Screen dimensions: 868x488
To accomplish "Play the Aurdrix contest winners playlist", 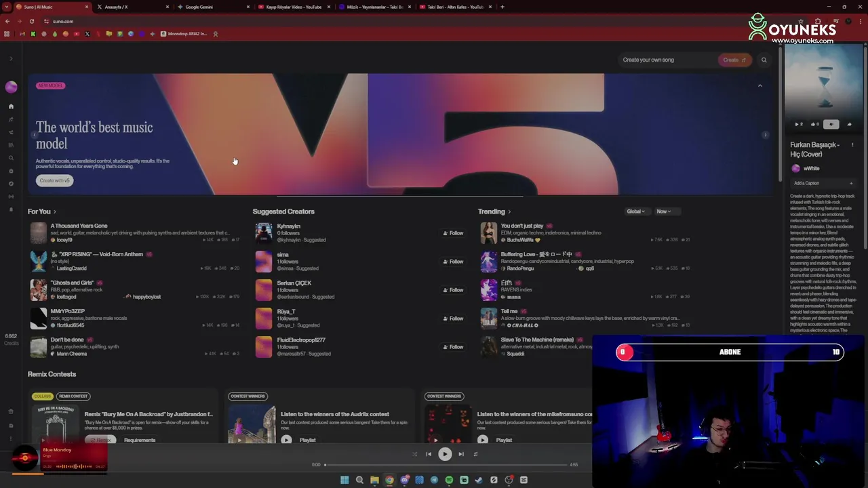I will coord(286,440).
